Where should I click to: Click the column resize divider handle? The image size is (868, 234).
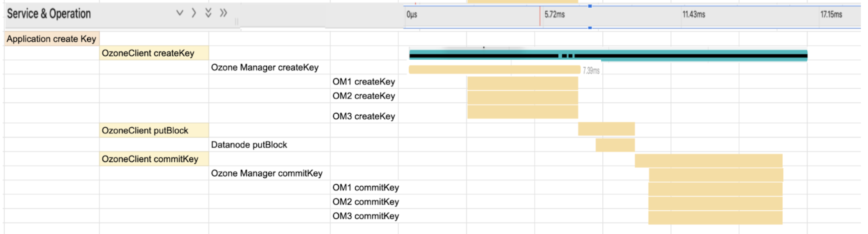pos(237,21)
